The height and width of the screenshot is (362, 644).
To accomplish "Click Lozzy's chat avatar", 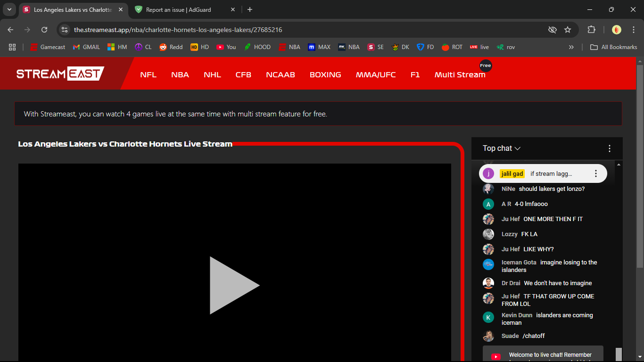I will [x=488, y=234].
